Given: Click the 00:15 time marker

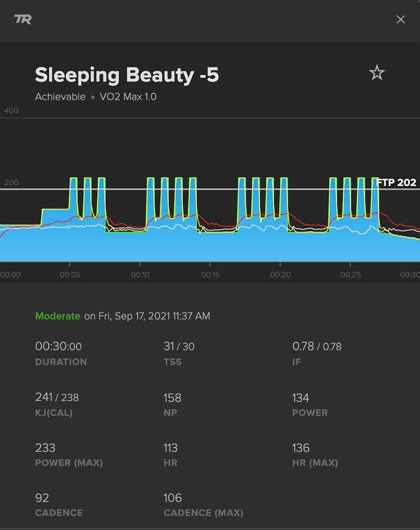Looking at the screenshot, I should tap(210, 275).
